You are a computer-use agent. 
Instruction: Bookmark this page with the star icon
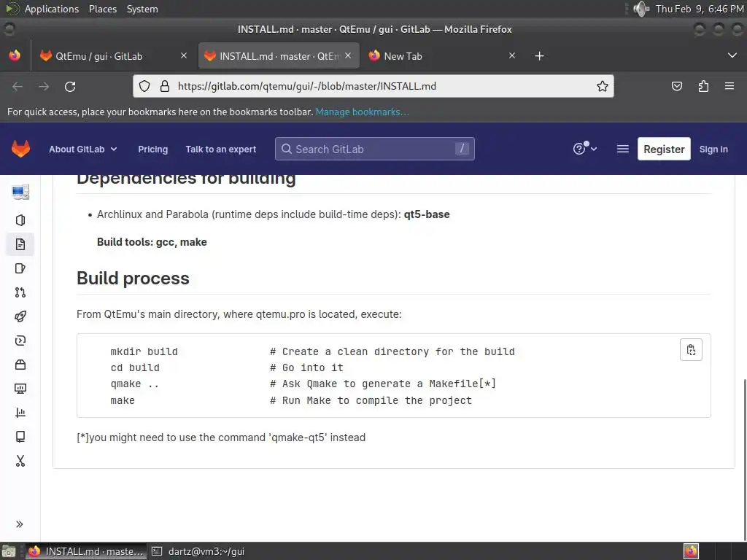(602, 86)
